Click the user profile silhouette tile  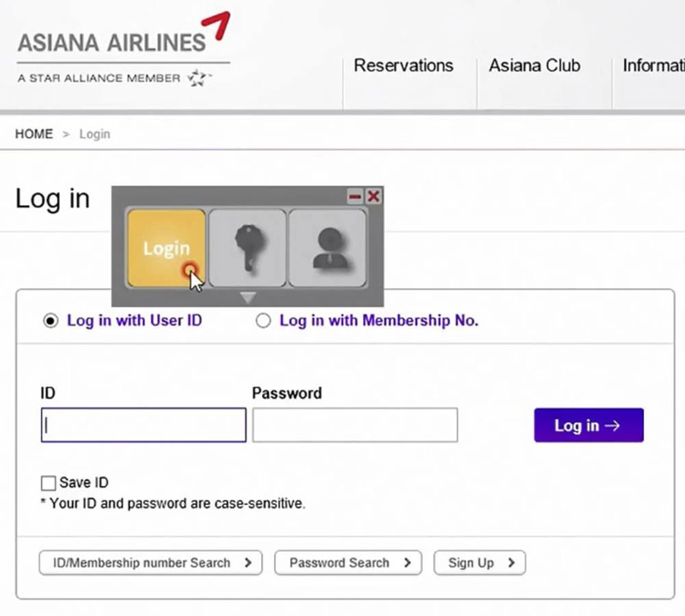327,247
